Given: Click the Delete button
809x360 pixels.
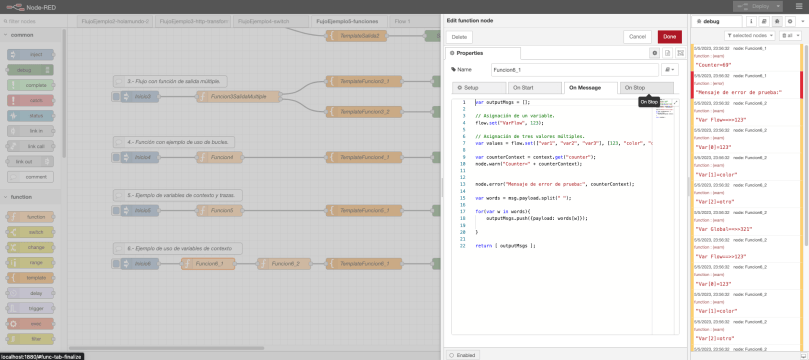Looking at the screenshot, I should coord(459,37).
